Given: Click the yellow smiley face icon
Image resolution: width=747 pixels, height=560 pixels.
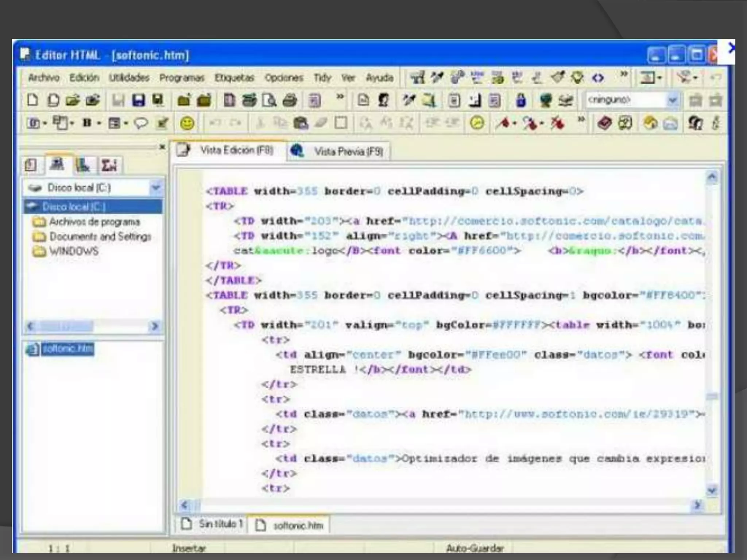Looking at the screenshot, I should [x=187, y=123].
